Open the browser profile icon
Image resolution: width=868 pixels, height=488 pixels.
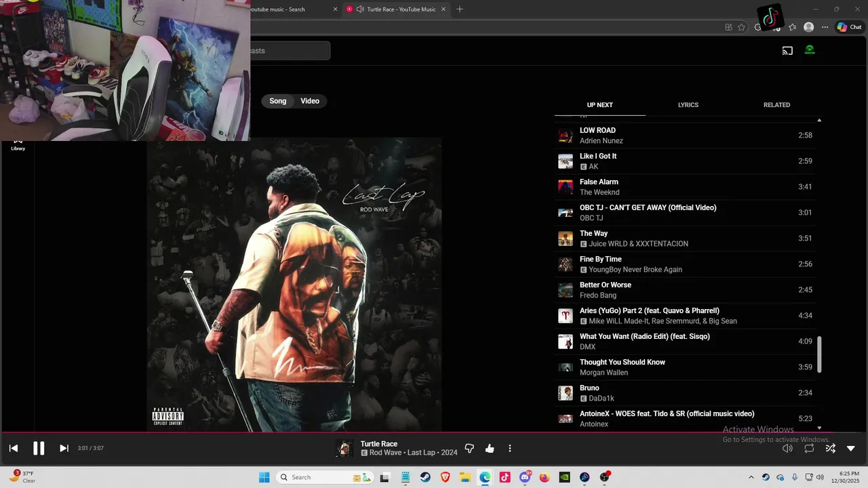tap(808, 27)
